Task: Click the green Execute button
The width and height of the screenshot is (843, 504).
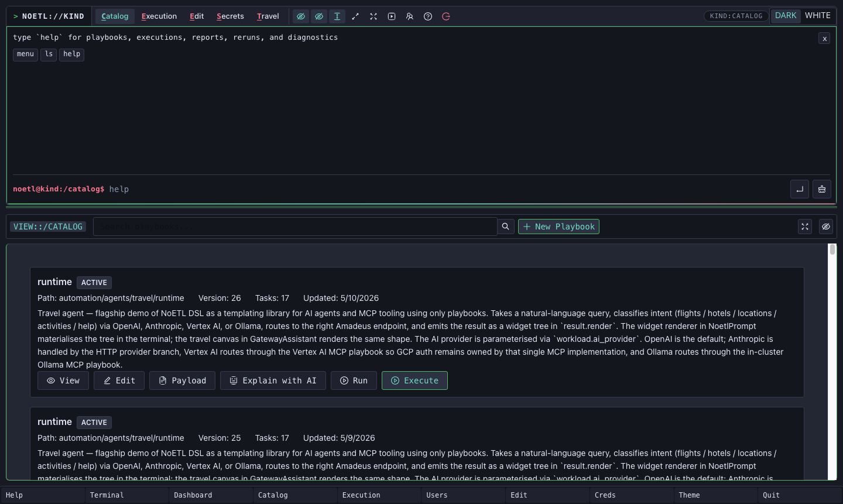Action: (414, 380)
